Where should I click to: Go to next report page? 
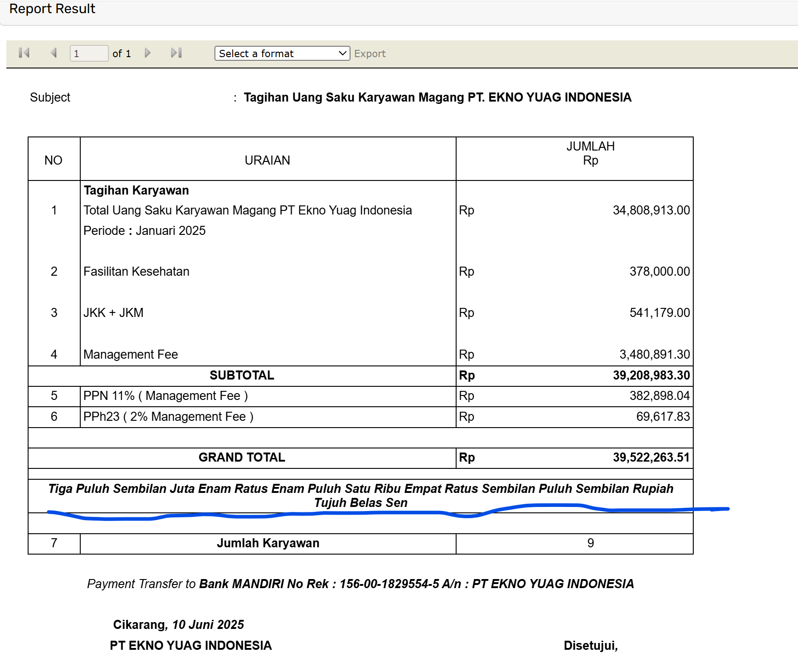click(x=147, y=53)
